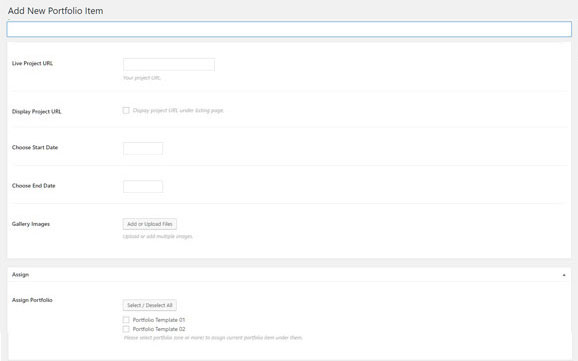
Task: Click the Choose End Date label
Action: 34,186
